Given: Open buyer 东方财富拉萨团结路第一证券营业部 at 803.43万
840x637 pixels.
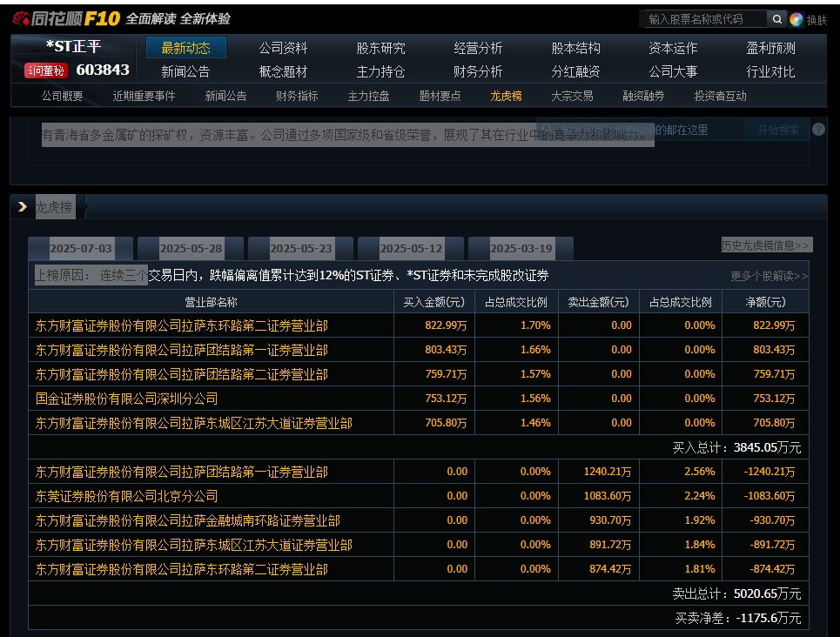Looking at the screenshot, I should [182, 350].
